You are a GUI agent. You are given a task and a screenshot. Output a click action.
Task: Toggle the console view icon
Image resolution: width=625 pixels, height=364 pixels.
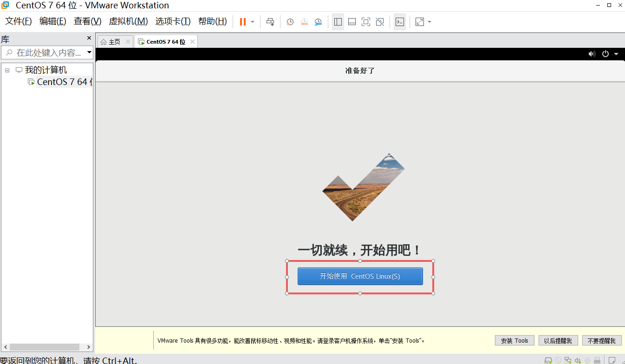pos(400,22)
